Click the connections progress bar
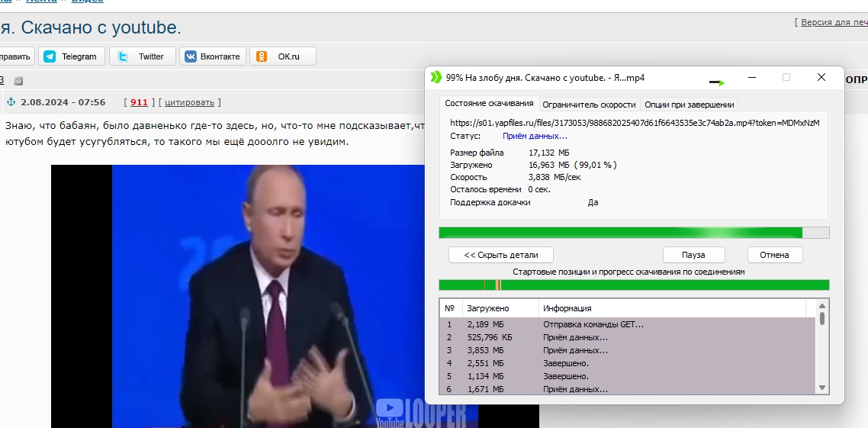 (634, 285)
